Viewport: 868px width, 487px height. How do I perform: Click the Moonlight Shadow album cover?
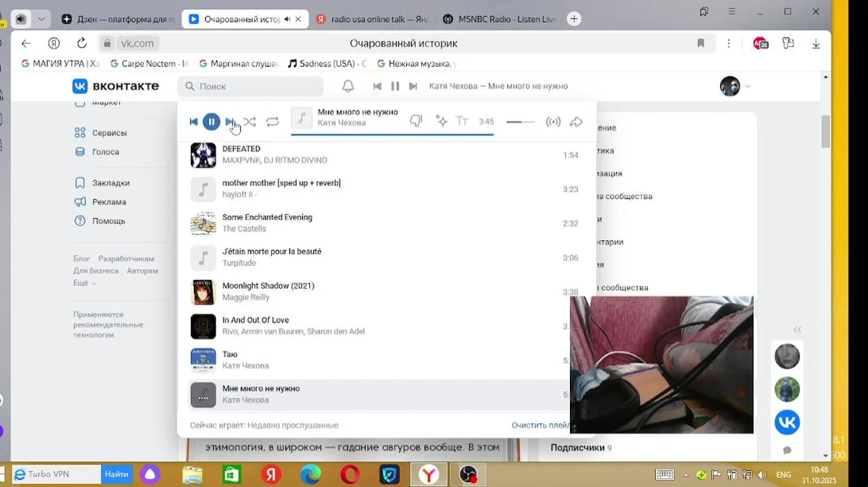(203, 292)
